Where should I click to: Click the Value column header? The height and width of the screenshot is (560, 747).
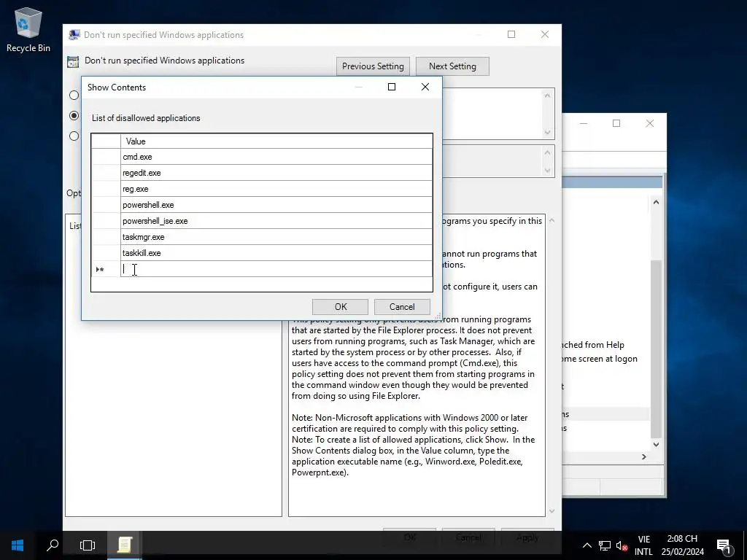(x=276, y=141)
